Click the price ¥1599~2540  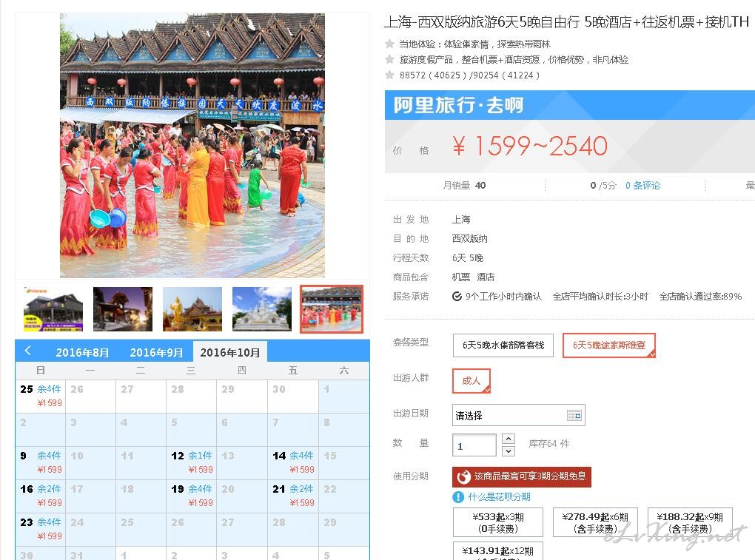click(530, 146)
